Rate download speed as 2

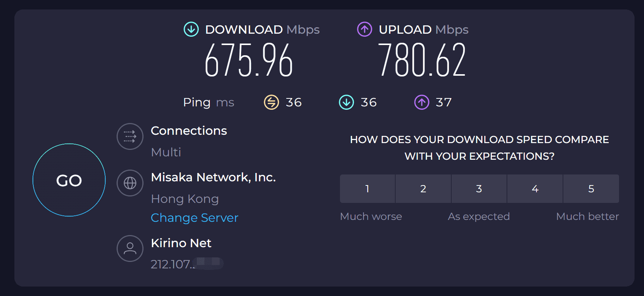pyautogui.click(x=423, y=189)
